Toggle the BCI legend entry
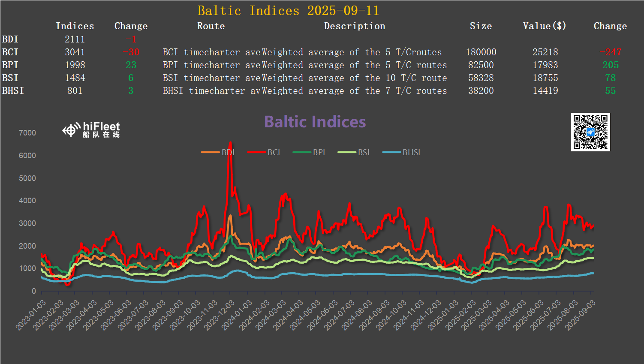644x364 pixels. pyautogui.click(x=264, y=152)
